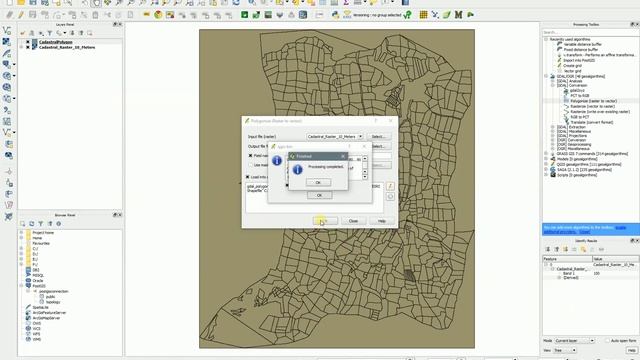The height and width of the screenshot is (360, 640).
Task: Click the Processing Toolbox search field
Action: click(590, 32)
